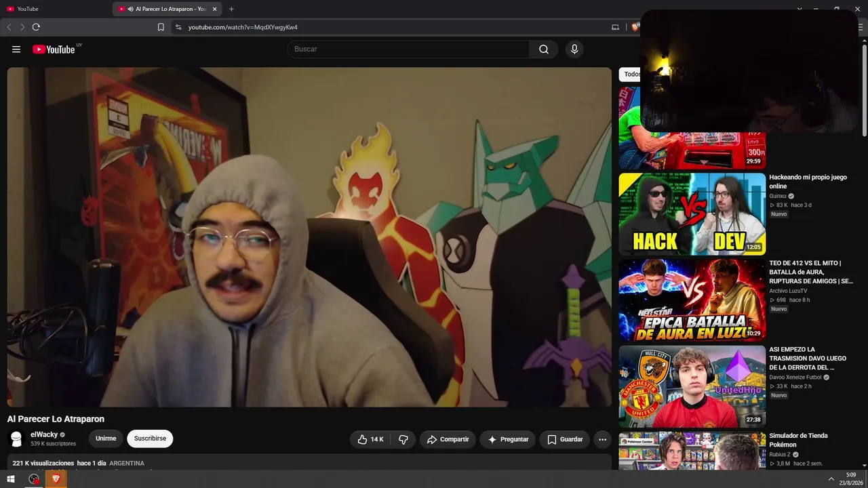Open 'TEO DE 412 VS EL MITO' title
Image resolution: width=868 pixels, height=488 pixels.
click(x=811, y=272)
